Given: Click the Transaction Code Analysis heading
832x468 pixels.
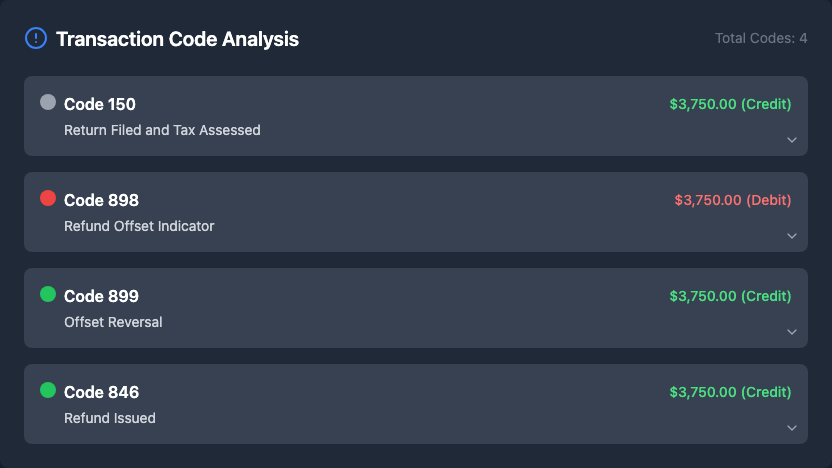Looking at the screenshot, I should [177, 39].
